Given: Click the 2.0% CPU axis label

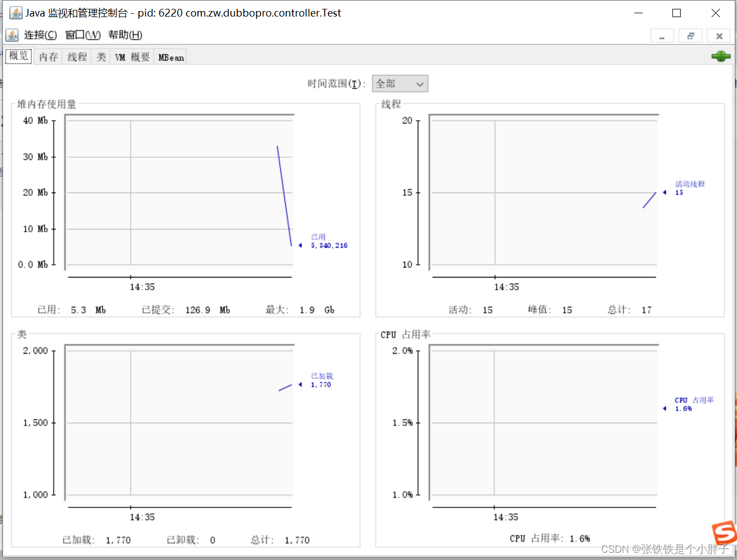Looking at the screenshot, I should tap(402, 351).
